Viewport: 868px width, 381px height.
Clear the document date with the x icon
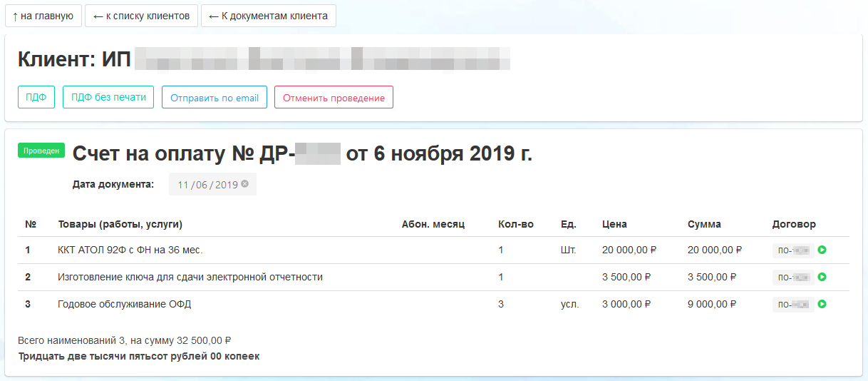244,184
